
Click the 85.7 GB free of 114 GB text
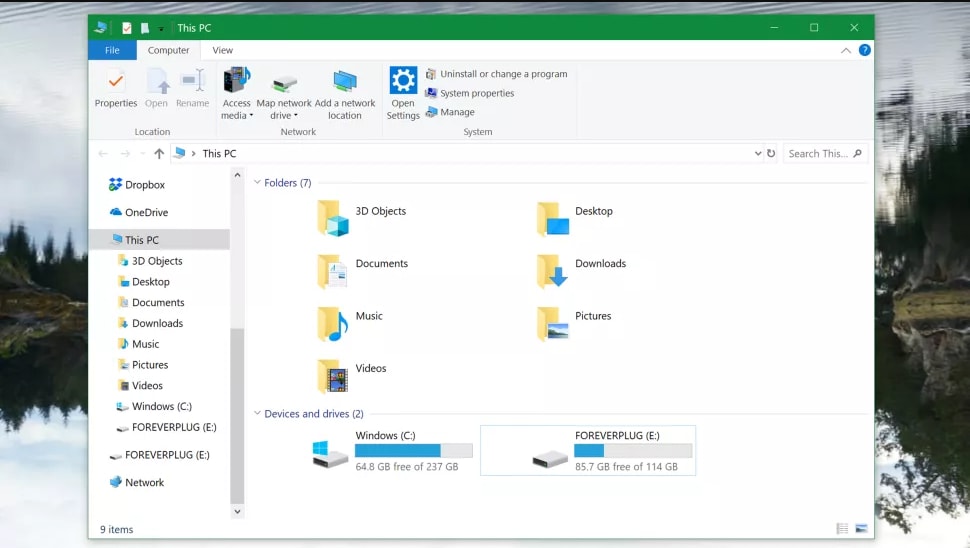click(x=627, y=466)
